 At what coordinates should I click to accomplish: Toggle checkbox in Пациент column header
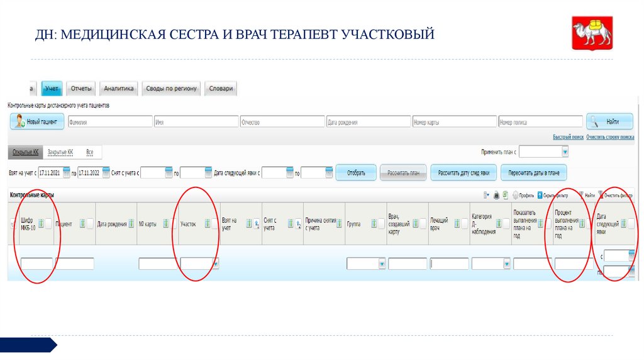pos(91,223)
